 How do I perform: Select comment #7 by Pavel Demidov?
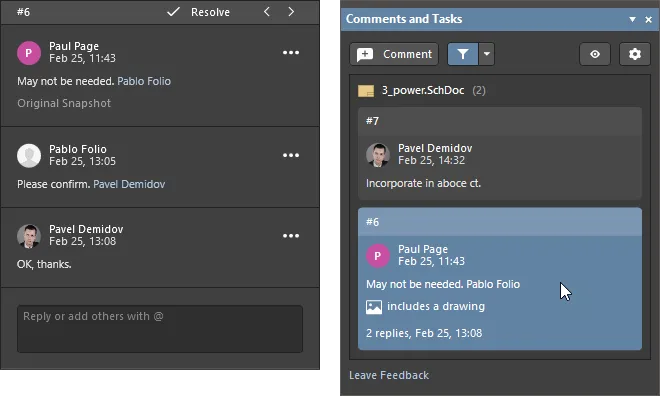click(x=500, y=153)
